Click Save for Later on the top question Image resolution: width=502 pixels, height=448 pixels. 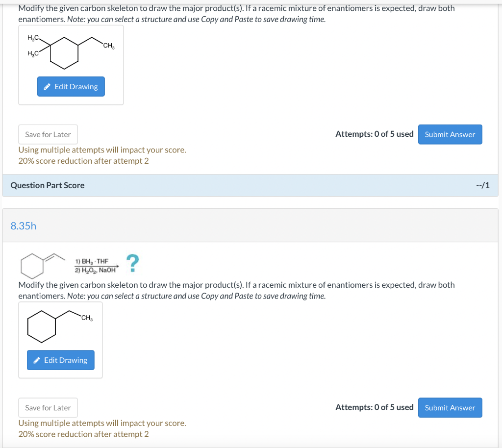tap(48, 134)
